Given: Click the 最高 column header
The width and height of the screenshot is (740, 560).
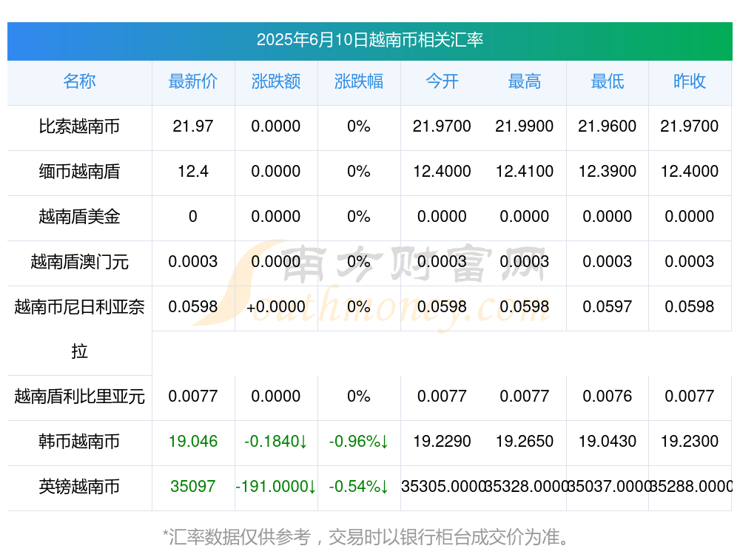Looking at the screenshot, I should tap(525, 81).
